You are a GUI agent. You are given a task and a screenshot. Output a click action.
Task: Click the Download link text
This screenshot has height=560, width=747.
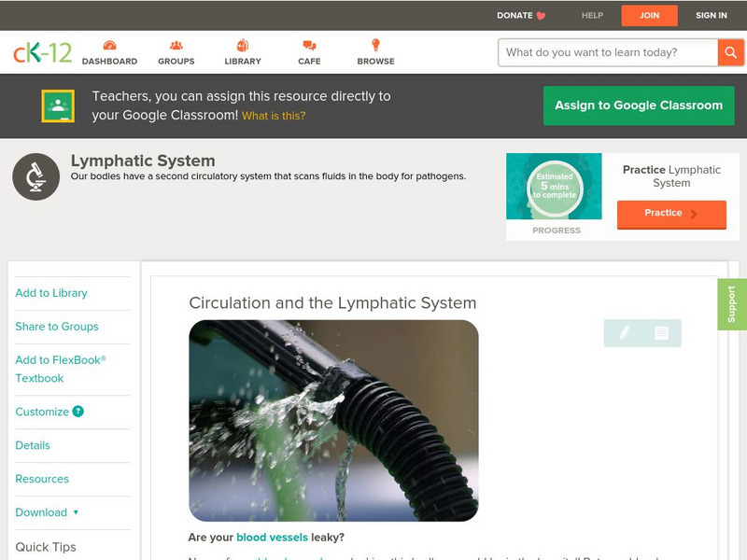pyautogui.click(x=41, y=512)
